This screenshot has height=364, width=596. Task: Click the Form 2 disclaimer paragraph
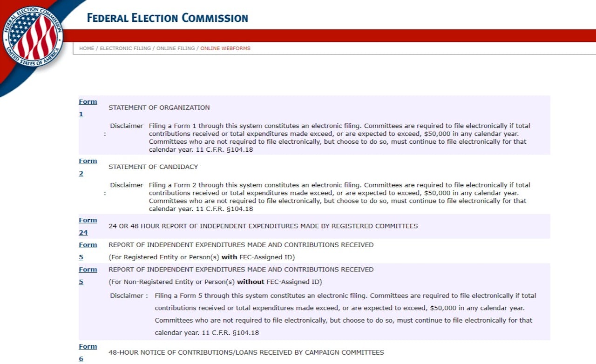[x=339, y=197]
